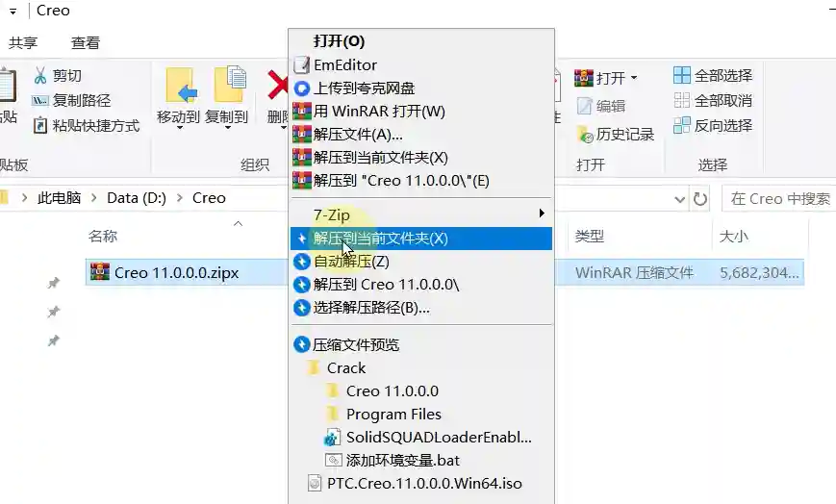This screenshot has height=504, width=836.
Task: Switch to the View ribbon tab
Action: 86,42
